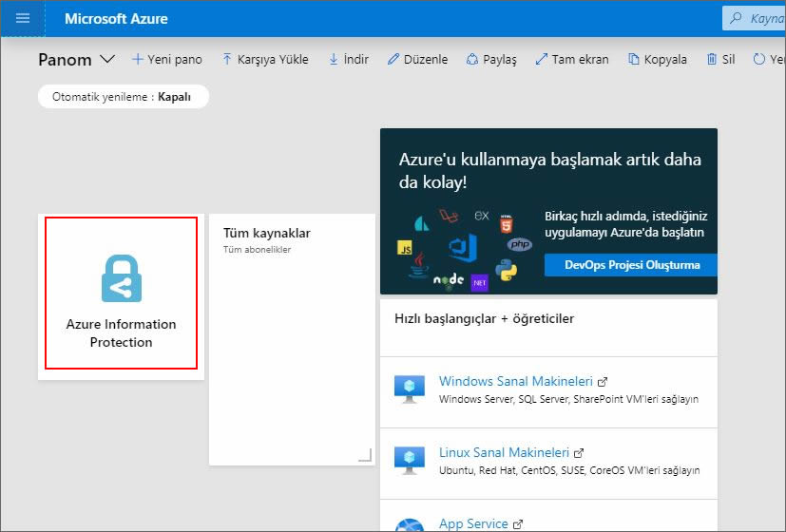This screenshot has height=532, width=786.
Task: Click the Java logo in banner
Action: [419, 265]
